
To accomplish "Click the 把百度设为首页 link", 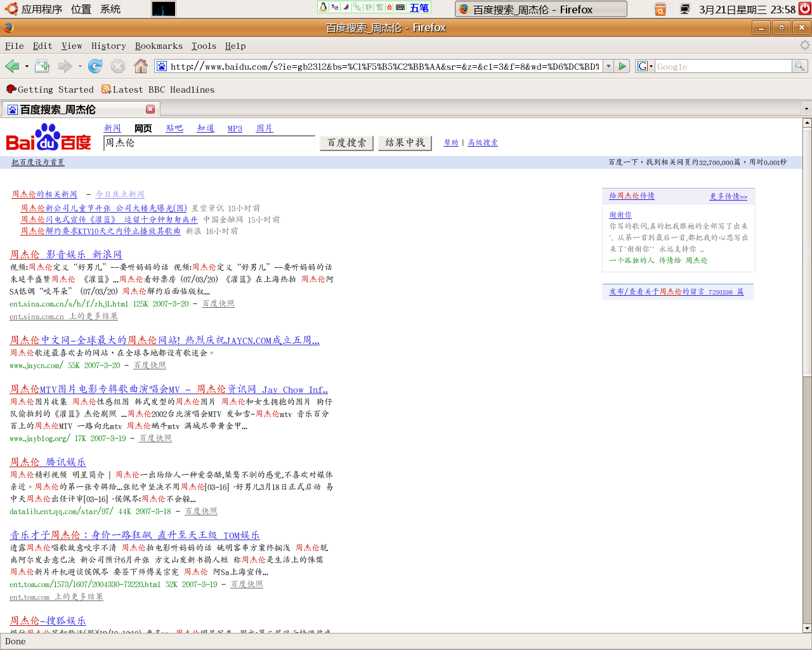I will [38, 162].
